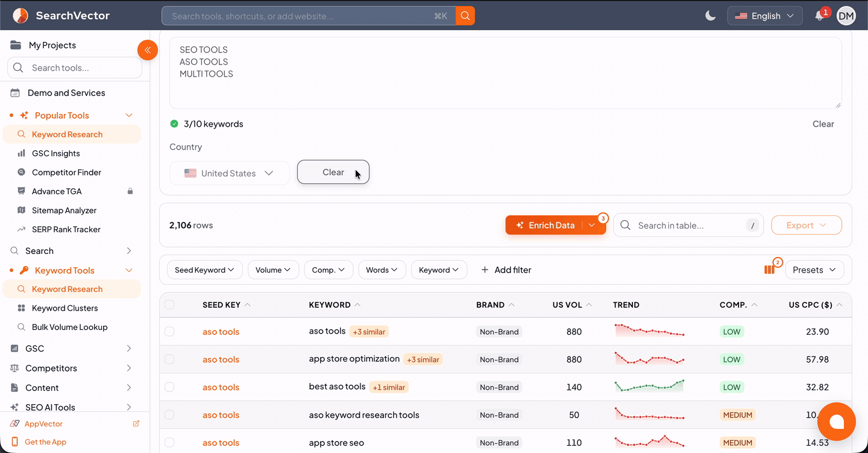Click the sidebar Search tools field
Viewport: 868px width, 453px height.
pos(75,68)
